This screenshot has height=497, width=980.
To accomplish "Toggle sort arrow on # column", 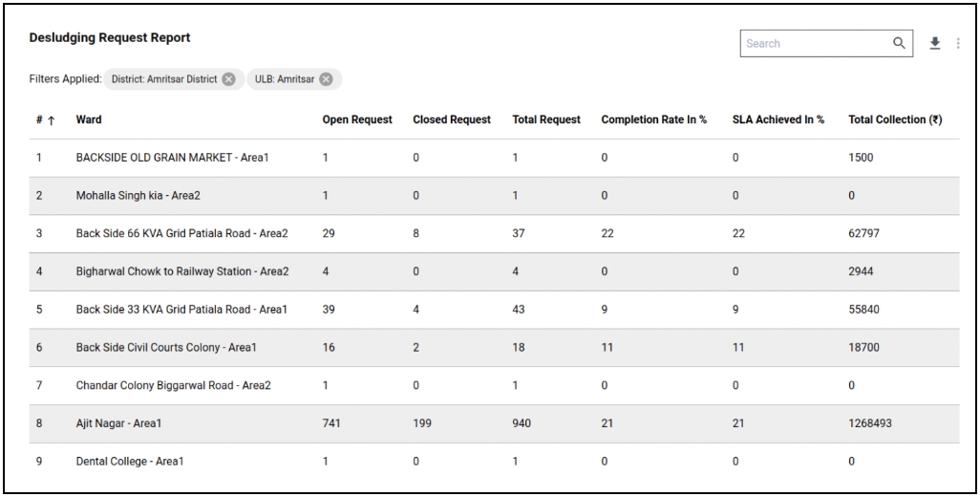I will coord(52,120).
